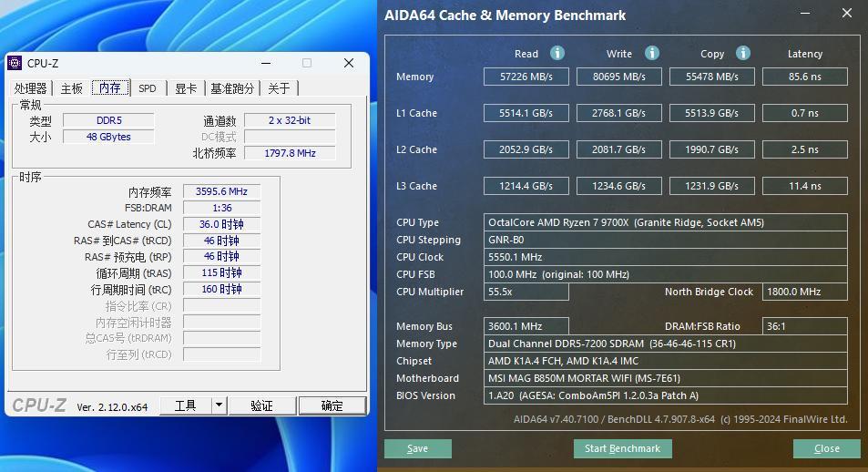Click the CPU Stepping field GNR-B0
The height and width of the screenshot is (472, 868).
click(x=666, y=240)
